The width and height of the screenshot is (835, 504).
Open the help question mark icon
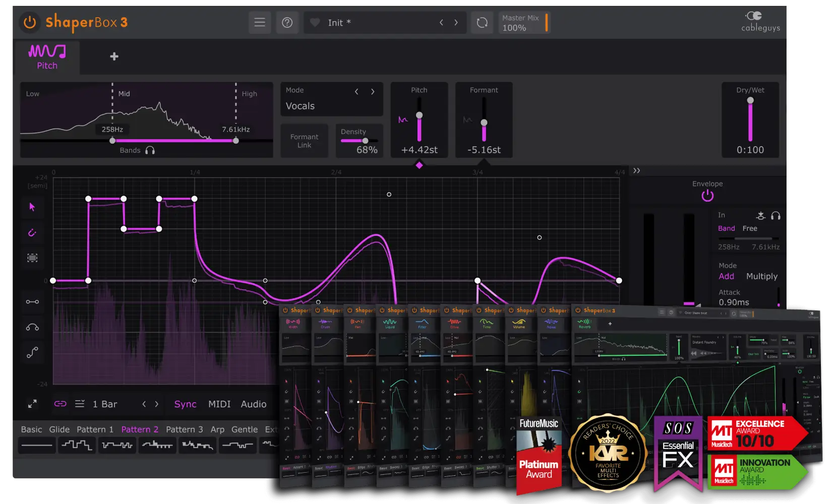(x=287, y=22)
